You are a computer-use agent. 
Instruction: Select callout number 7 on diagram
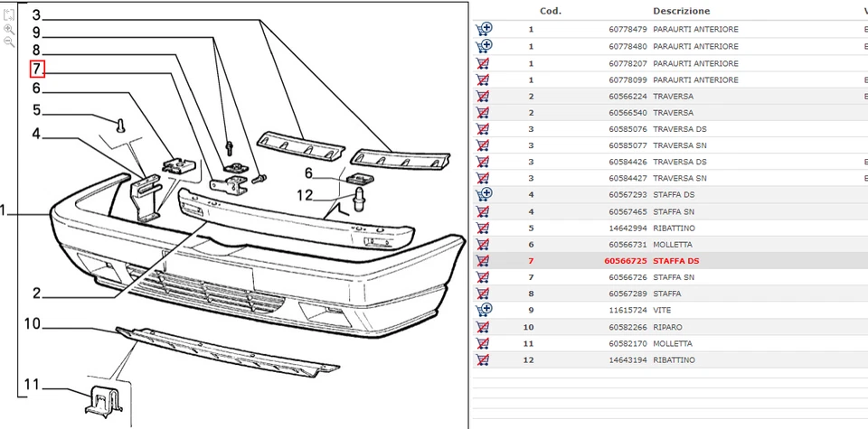tap(36, 70)
